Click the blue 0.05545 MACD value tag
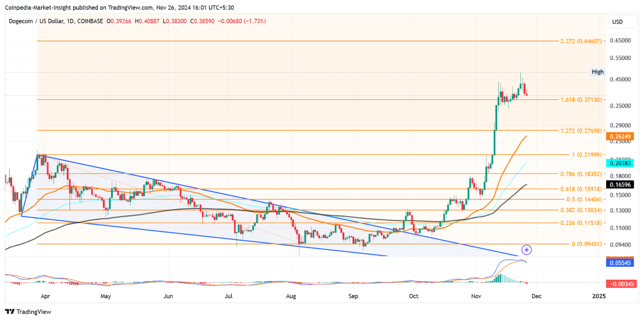 click(x=620, y=263)
